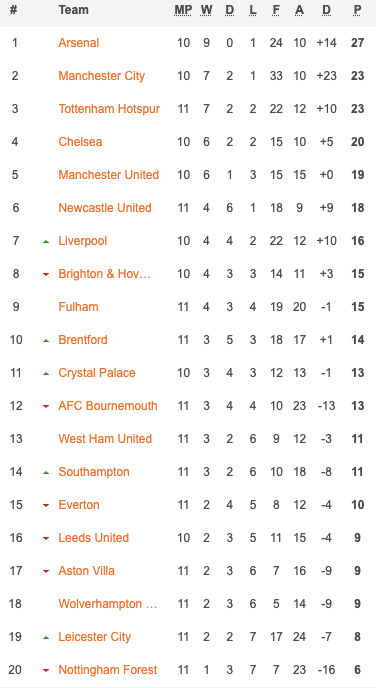Select the Tottenham Hotspur link

(109, 109)
